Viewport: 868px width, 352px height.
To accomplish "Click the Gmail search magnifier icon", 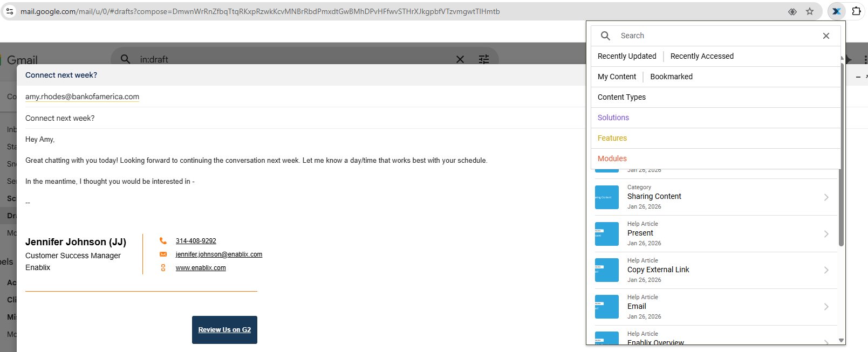I will point(125,59).
